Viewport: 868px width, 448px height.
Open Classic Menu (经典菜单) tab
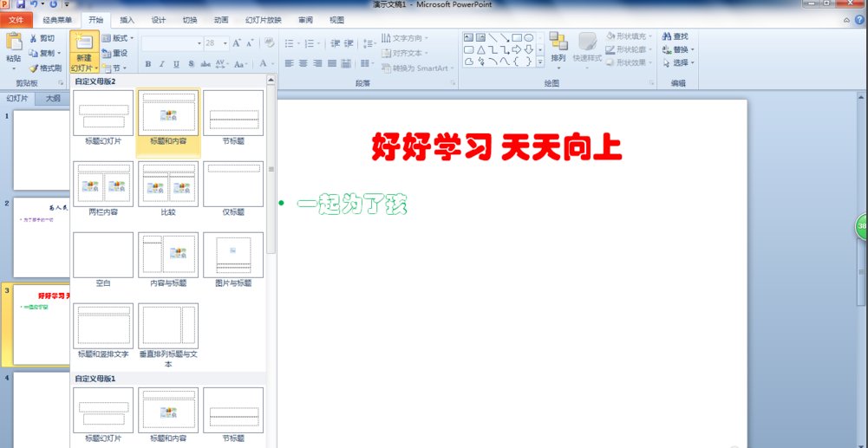pyautogui.click(x=57, y=20)
